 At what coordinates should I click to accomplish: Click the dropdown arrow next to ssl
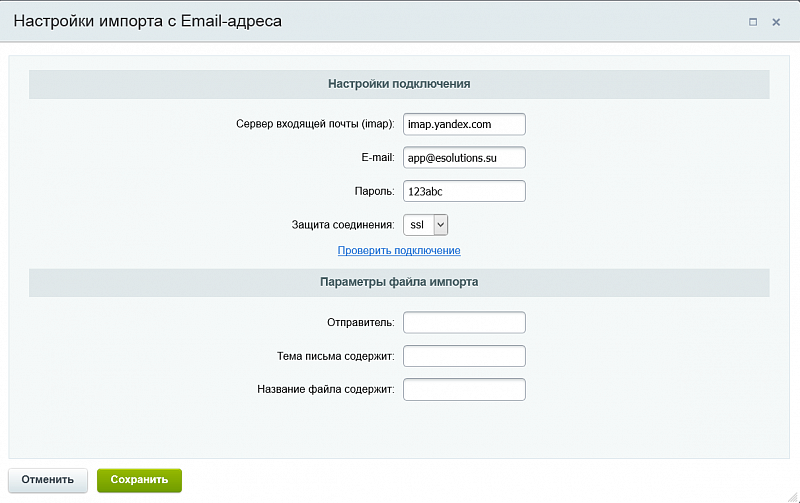(x=441, y=225)
